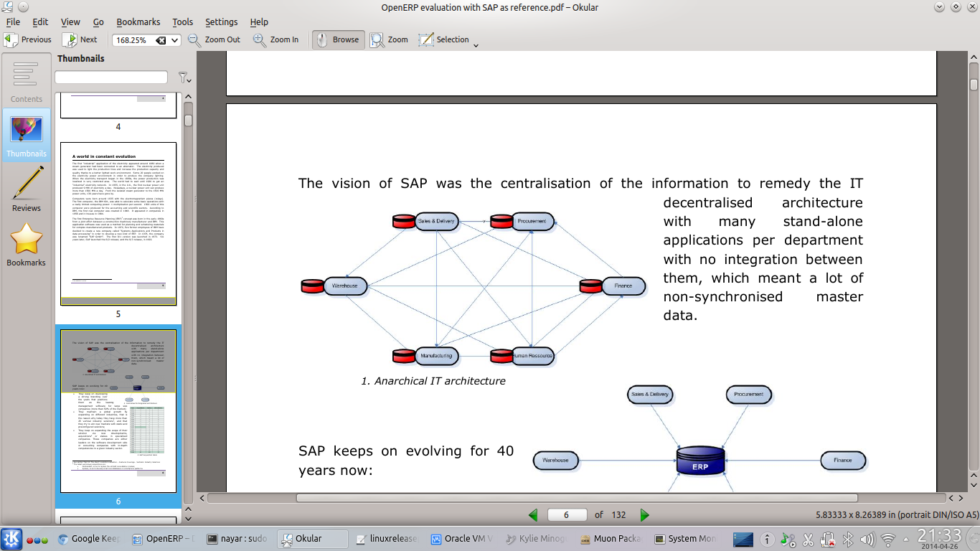Go to previous page green arrow
This screenshot has width=980, height=551.
point(533,514)
